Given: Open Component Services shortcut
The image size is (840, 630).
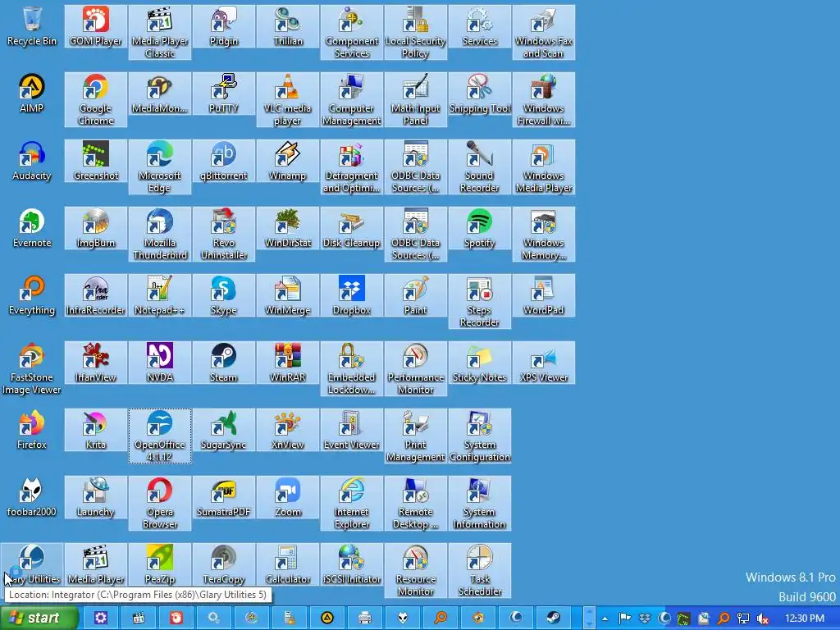Looking at the screenshot, I should click(351, 32).
